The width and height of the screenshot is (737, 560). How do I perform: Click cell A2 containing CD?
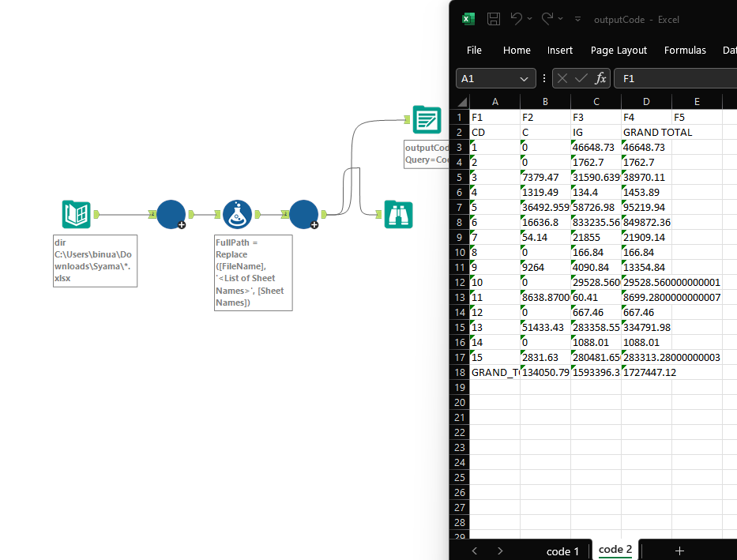coord(495,133)
